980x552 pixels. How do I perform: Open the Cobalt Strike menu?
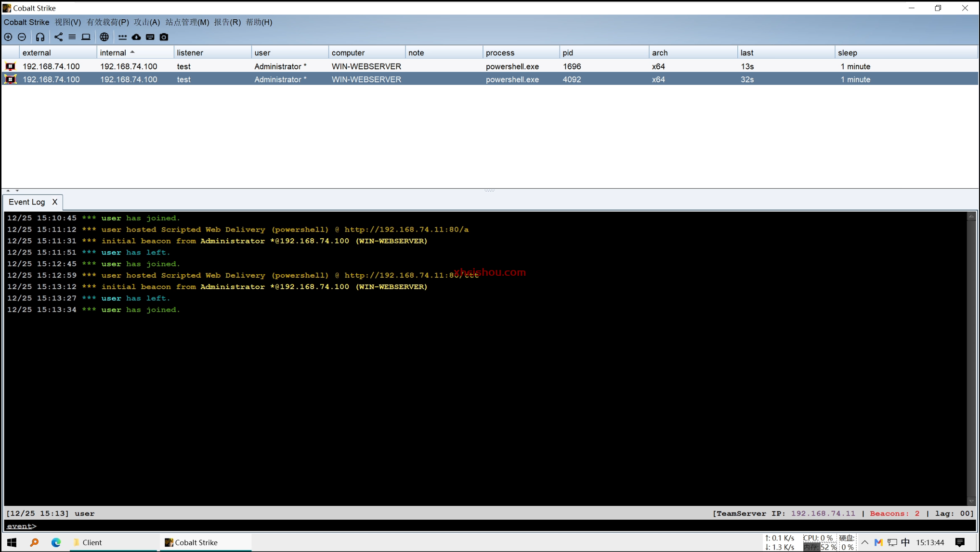26,22
